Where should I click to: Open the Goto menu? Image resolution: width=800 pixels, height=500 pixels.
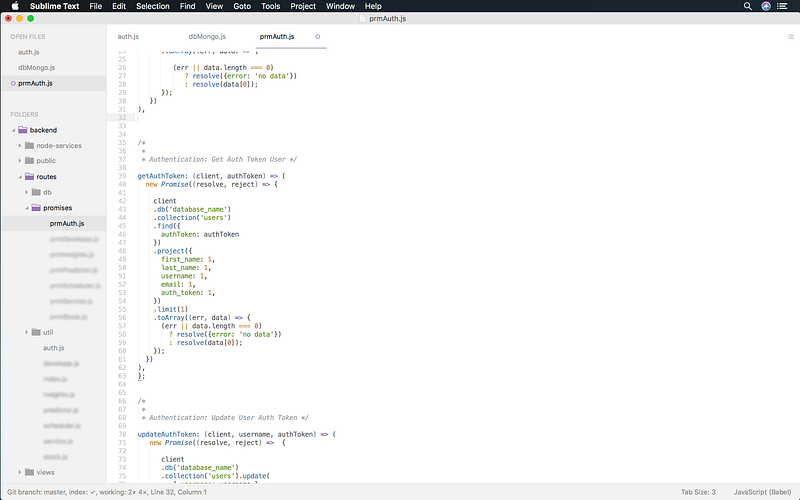coord(242,6)
